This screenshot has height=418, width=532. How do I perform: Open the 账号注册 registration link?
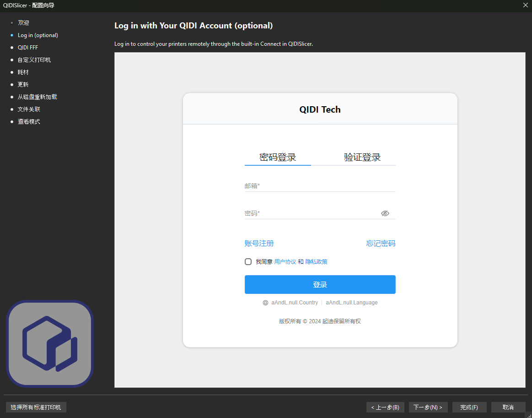tap(259, 244)
